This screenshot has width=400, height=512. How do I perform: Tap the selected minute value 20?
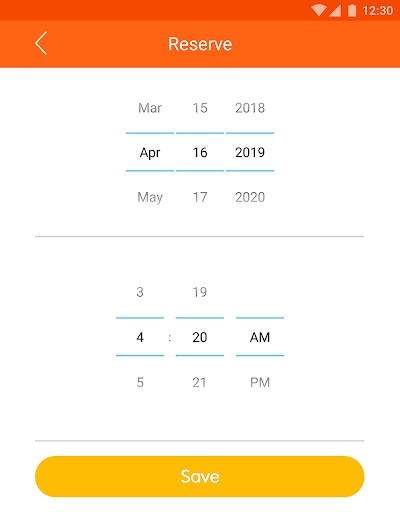(x=200, y=337)
